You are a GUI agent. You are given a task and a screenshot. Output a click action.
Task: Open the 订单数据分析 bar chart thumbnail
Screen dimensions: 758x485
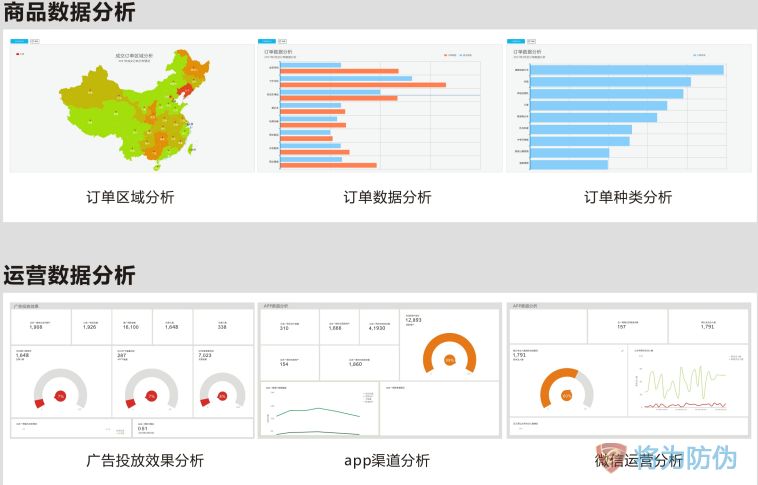pos(379,105)
